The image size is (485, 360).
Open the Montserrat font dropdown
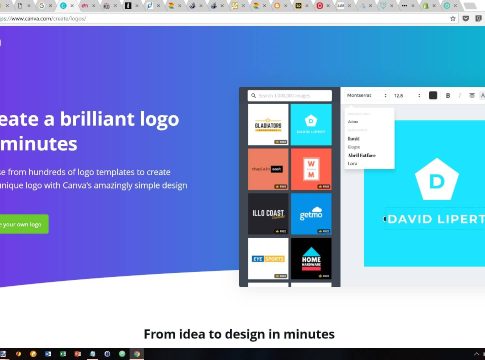coord(367,96)
